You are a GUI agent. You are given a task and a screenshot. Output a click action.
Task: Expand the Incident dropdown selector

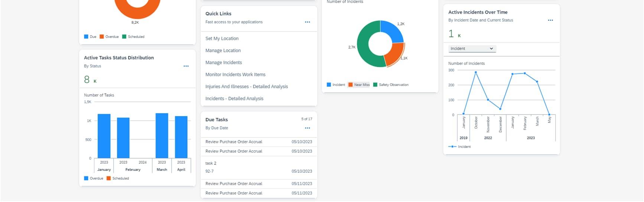(x=472, y=49)
